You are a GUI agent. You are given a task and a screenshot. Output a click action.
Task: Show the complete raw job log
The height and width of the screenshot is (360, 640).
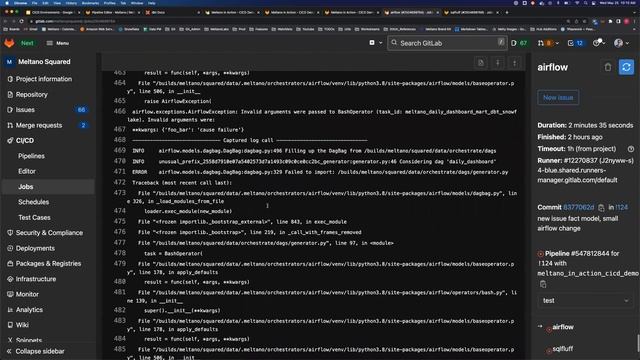[481, 63]
